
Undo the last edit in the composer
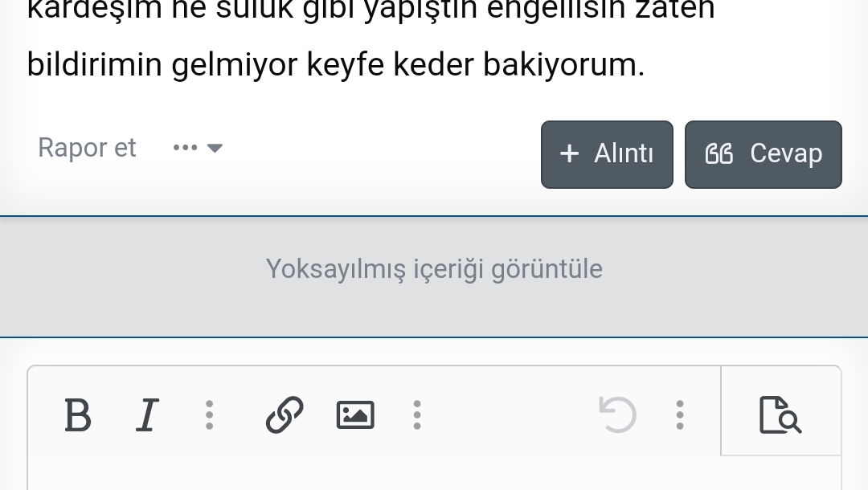pyautogui.click(x=617, y=415)
